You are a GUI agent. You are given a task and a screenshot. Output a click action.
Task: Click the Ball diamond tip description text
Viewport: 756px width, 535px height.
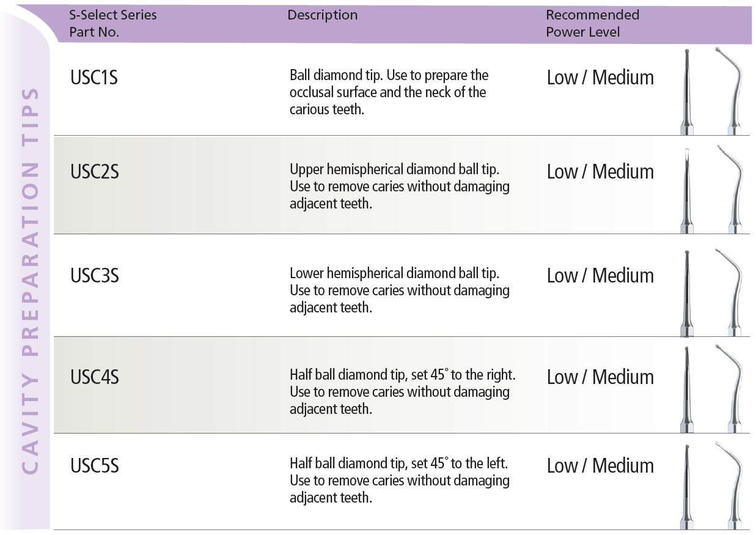389,92
